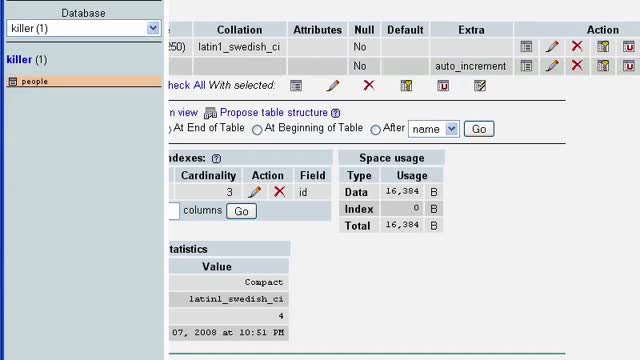Click the Total 16,384 value

(x=402, y=225)
